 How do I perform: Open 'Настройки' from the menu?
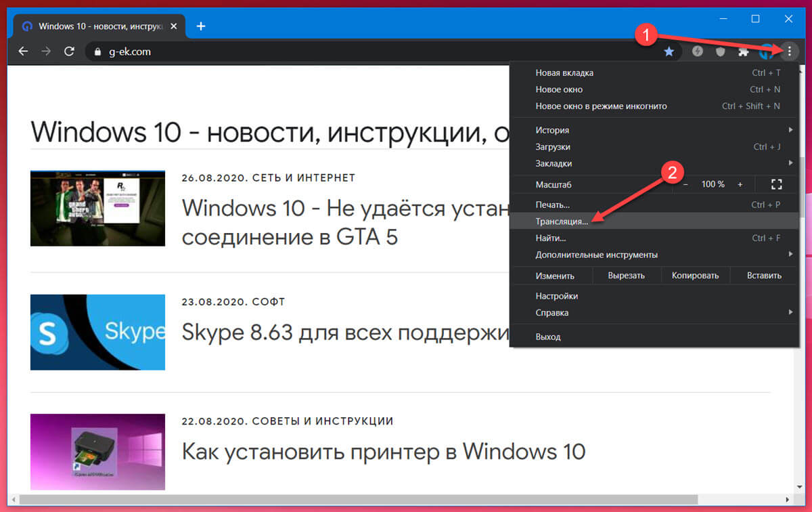pyautogui.click(x=654, y=296)
